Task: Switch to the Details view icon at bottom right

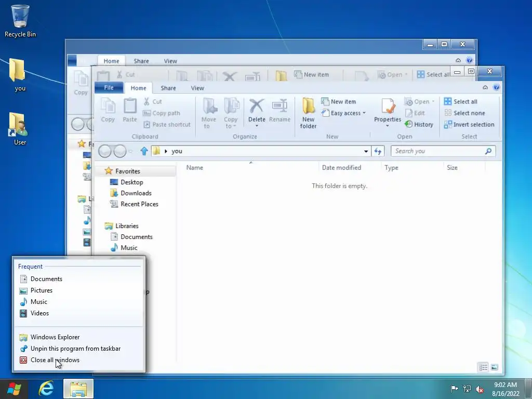Action: click(x=483, y=367)
